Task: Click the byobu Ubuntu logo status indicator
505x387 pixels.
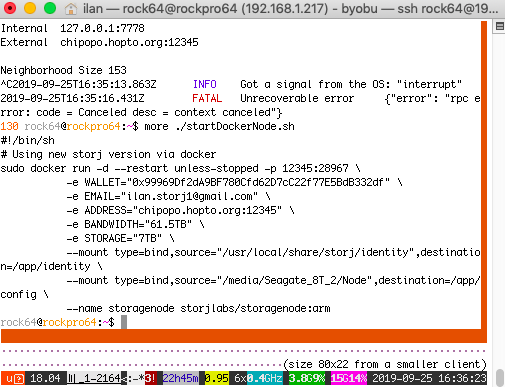Action: click(13, 378)
